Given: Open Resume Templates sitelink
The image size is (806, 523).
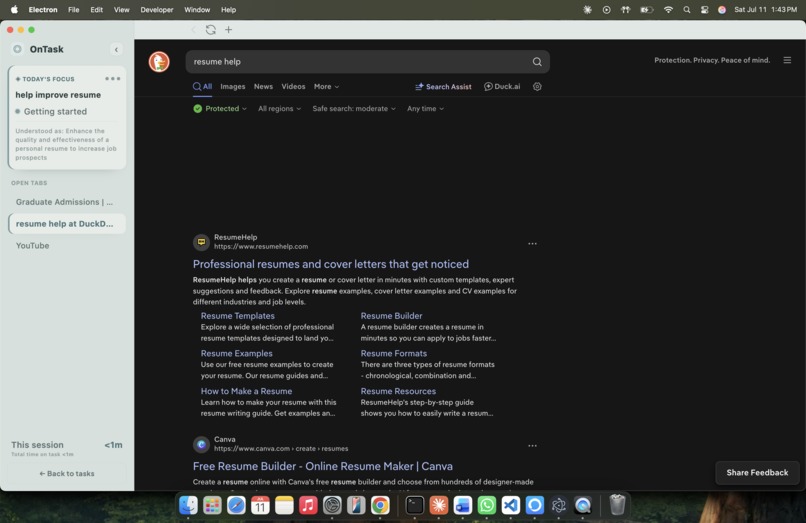Looking at the screenshot, I should (237, 316).
